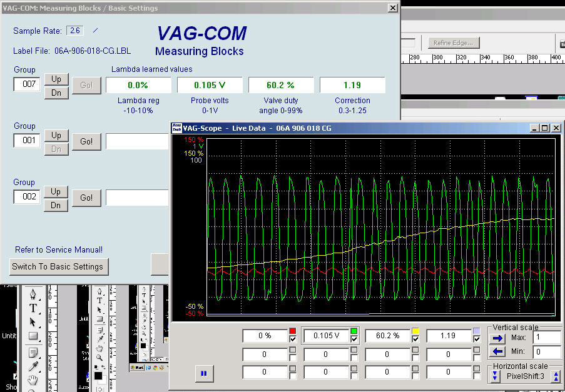The height and width of the screenshot is (392, 565).
Task: Click the Group 001 number field
Action: [x=27, y=141]
